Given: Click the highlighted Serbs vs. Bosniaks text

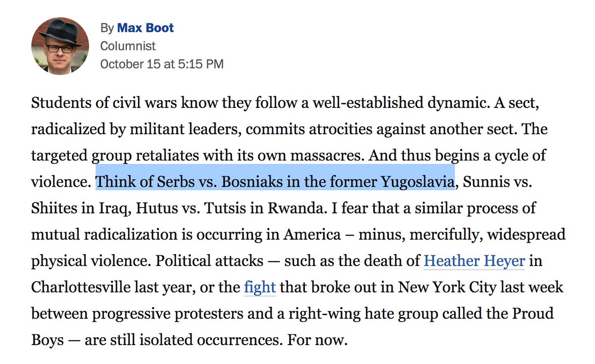Looking at the screenshot, I should [x=275, y=181].
